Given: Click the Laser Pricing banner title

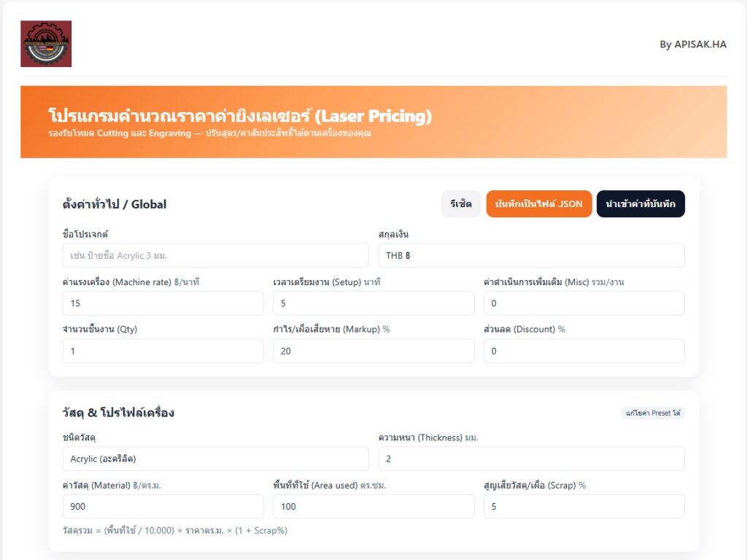Looking at the screenshot, I should [240, 116].
